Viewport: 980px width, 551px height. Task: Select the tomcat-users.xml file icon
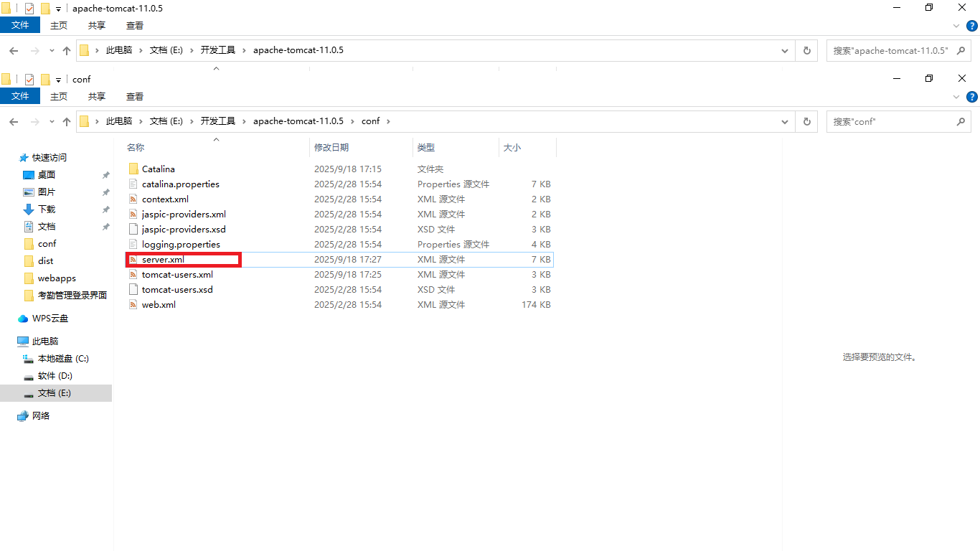coord(133,275)
